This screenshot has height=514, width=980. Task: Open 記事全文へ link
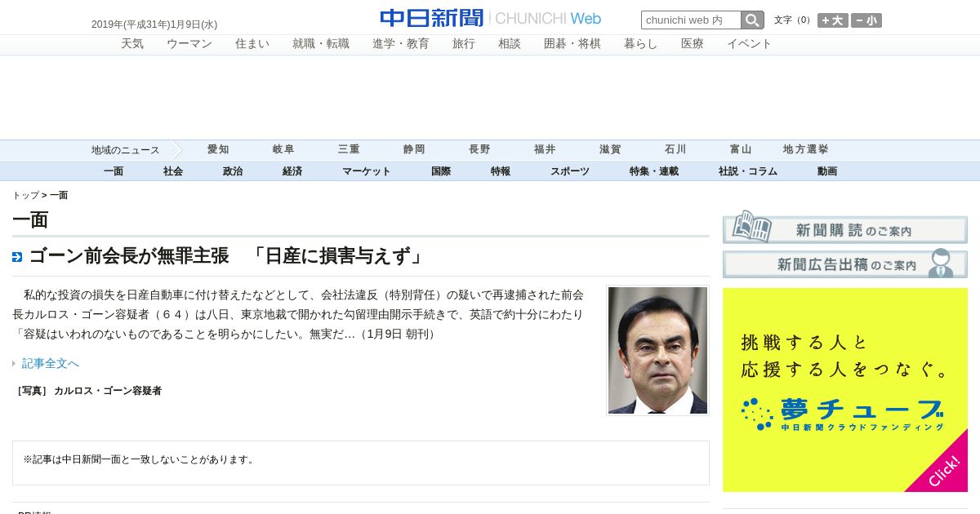click(51, 364)
